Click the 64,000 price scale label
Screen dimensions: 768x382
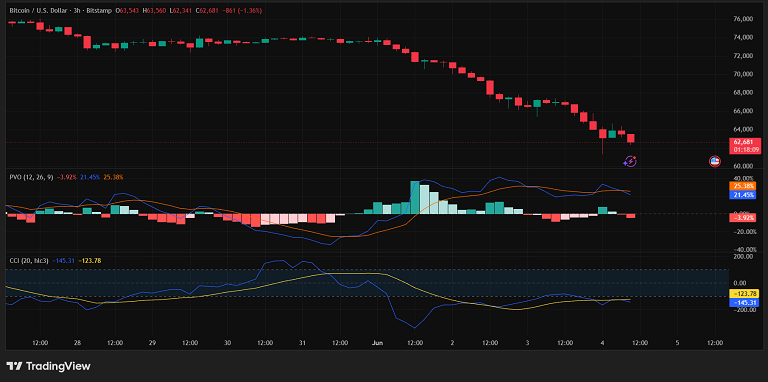coord(744,129)
